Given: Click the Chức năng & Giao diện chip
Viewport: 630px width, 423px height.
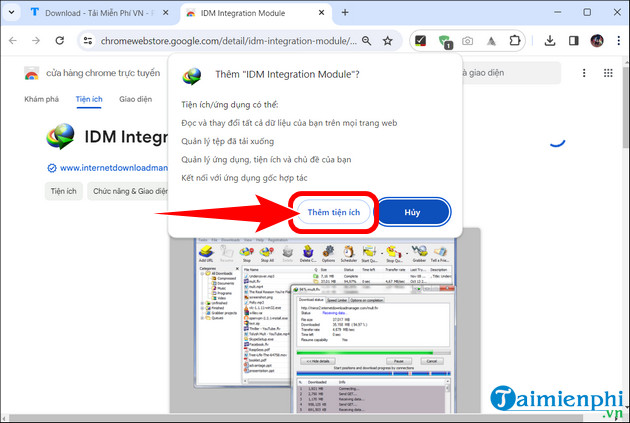Looking at the screenshot, I should [x=128, y=191].
